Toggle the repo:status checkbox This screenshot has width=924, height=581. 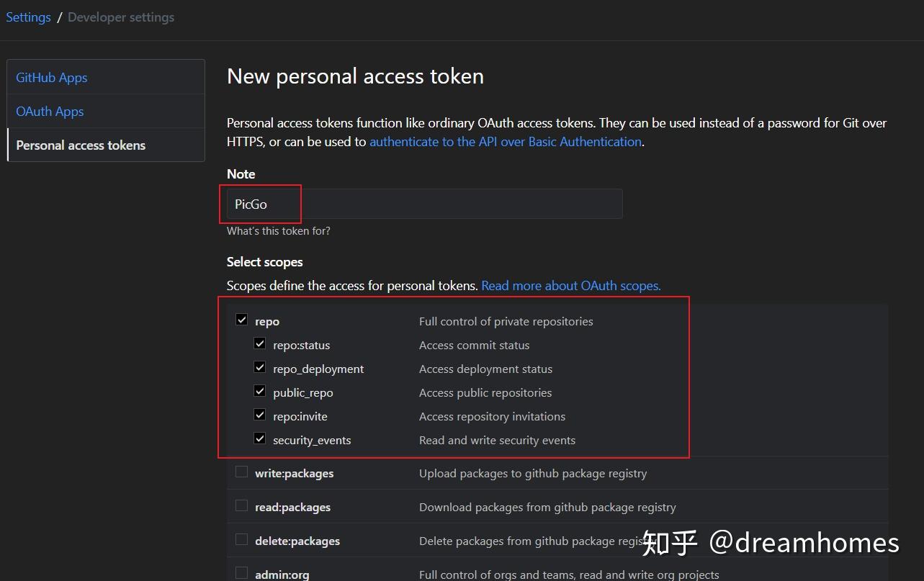(x=259, y=343)
